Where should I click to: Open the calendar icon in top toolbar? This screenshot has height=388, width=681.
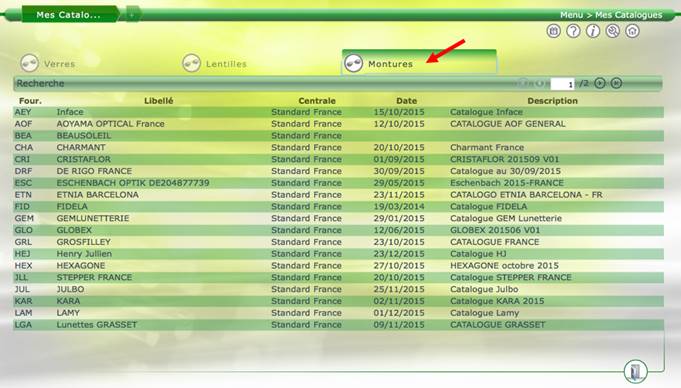pos(553,31)
